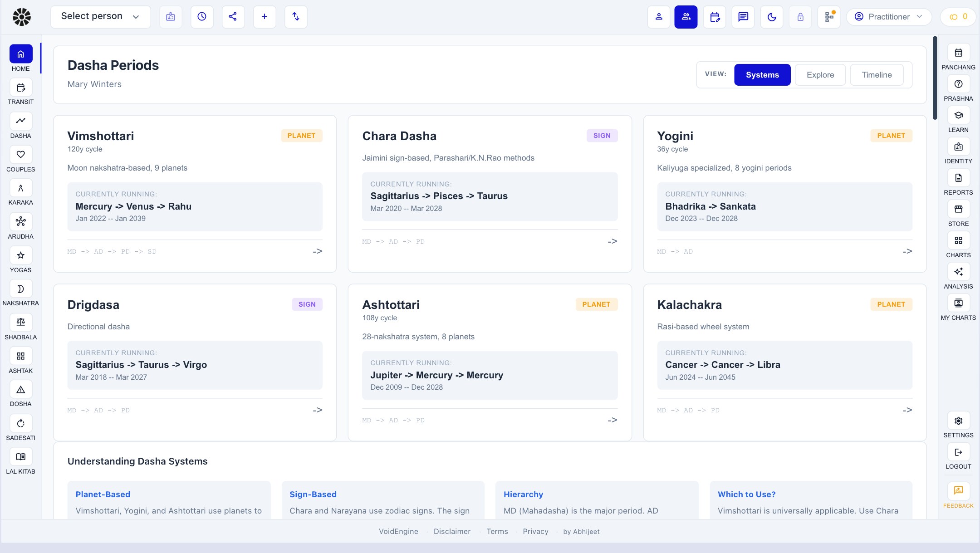The image size is (980, 553).
Task: Toggle the multi-person group view button
Action: point(686,17)
